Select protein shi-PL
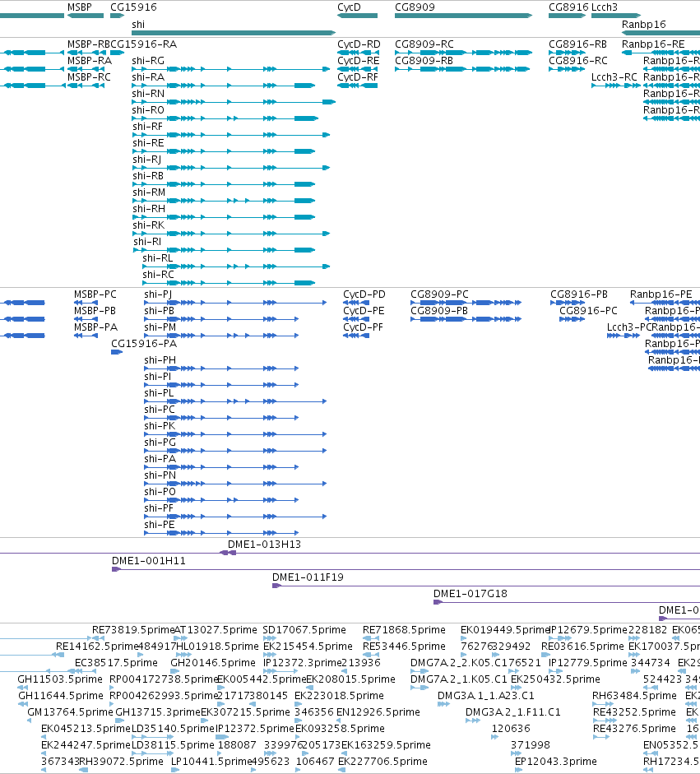This screenshot has height=774, width=700. coord(235,401)
